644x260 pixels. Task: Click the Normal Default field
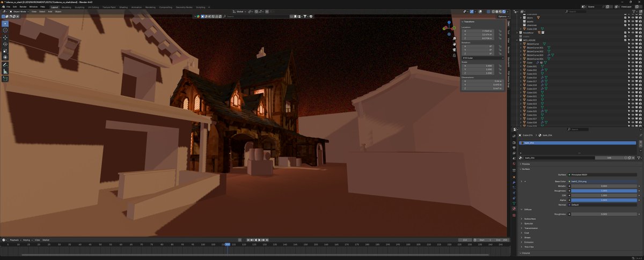[603, 204]
